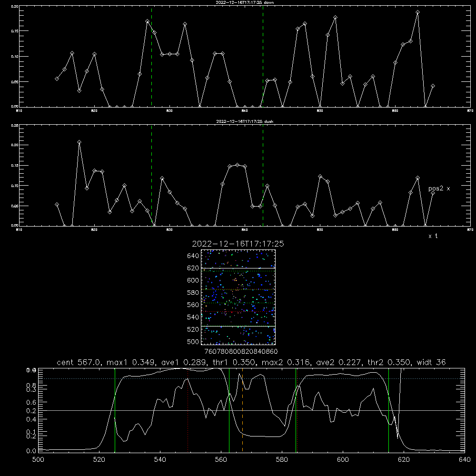Click the '640' tick on bottom plot x-axis
The image size is (476, 476).
pos(465,460)
